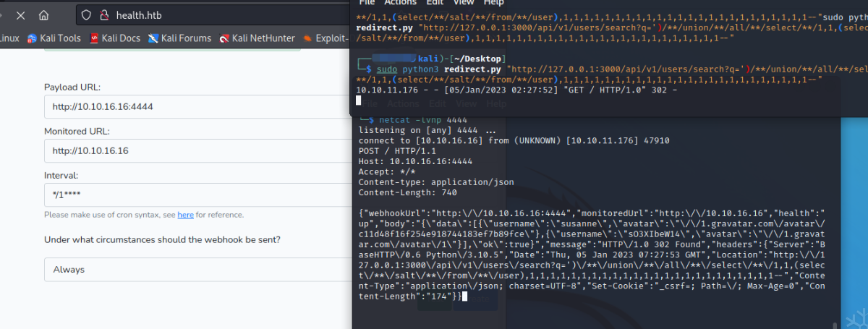The height and width of the screenshot is (329, 868).
Task: Click the 'Under what circumstances' question text
Action: coord(163,239)
